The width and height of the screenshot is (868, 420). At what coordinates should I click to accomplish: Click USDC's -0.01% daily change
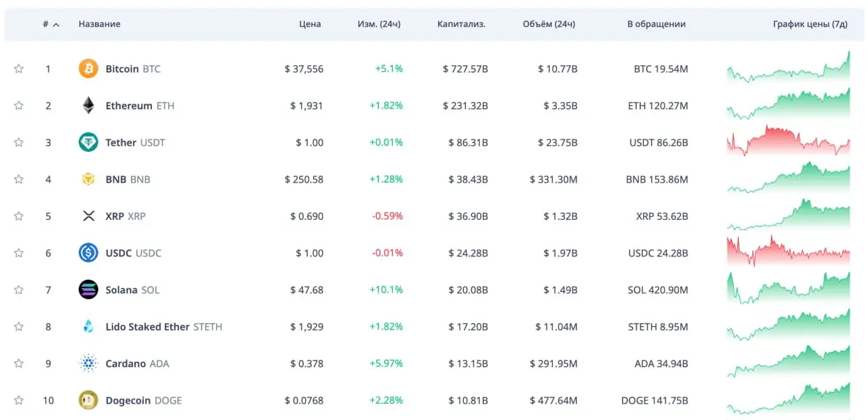(387, 253)
